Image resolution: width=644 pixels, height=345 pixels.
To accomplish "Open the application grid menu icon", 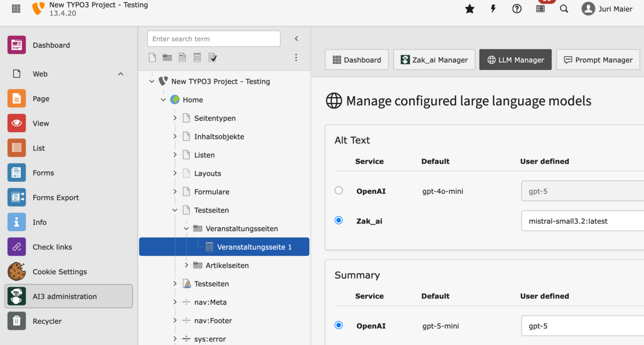I will tap(16, 9).
